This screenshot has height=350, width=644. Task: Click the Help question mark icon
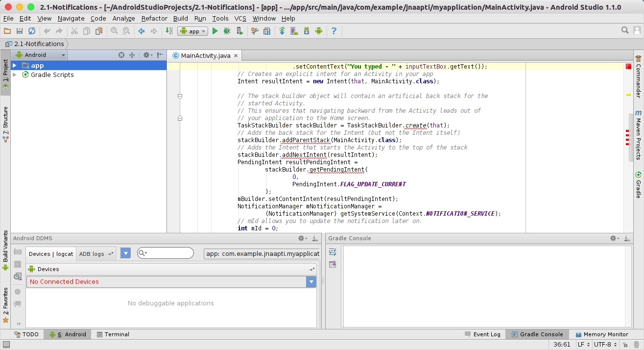coord(334,31)
